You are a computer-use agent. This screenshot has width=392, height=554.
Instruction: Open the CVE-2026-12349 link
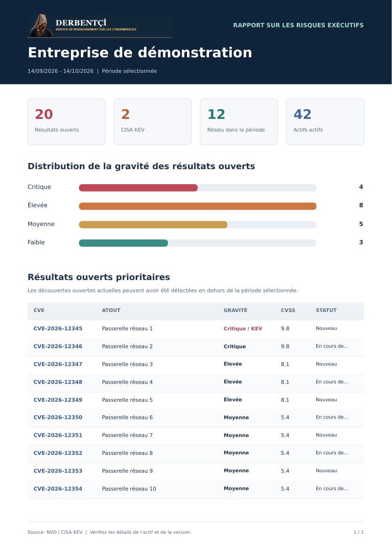58,400
